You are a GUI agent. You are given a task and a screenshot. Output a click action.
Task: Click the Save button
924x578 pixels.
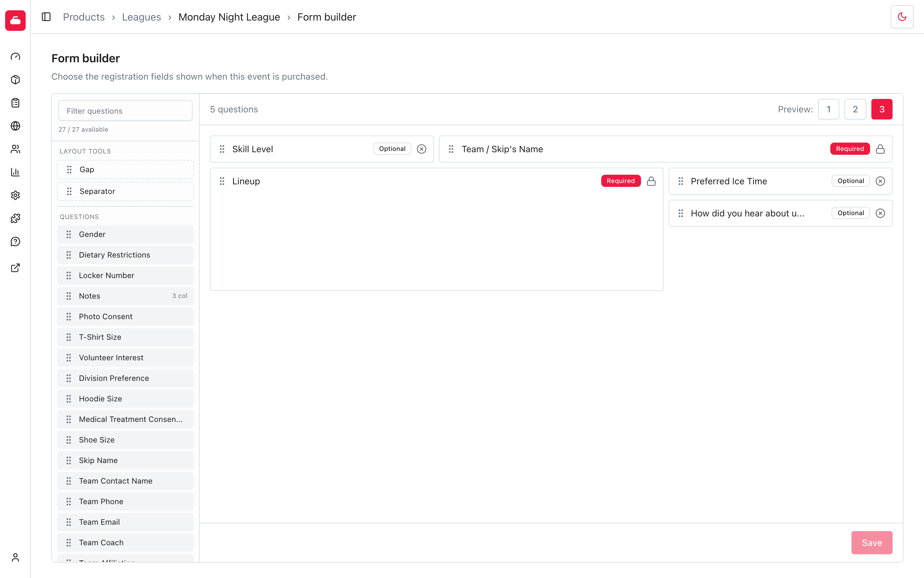click(x=872, y=542)
